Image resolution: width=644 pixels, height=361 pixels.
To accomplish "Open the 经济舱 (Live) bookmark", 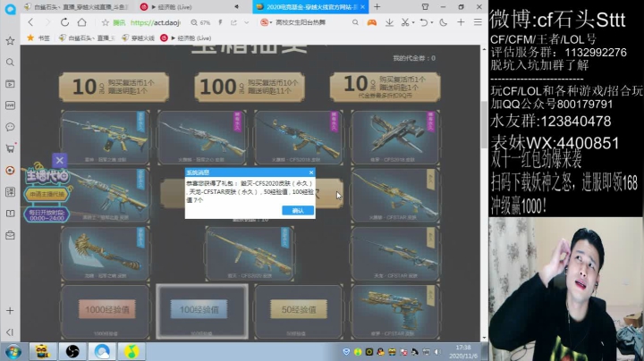I will click(186, 38).
